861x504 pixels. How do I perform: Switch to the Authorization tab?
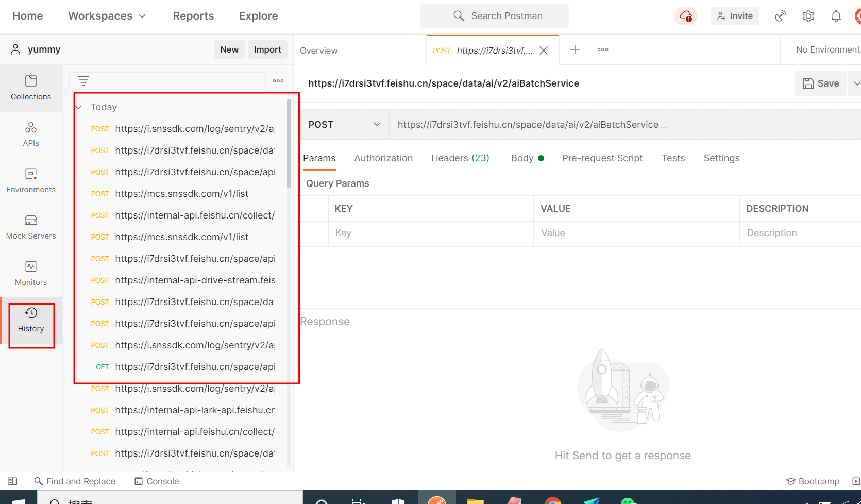tap(383, 158)
